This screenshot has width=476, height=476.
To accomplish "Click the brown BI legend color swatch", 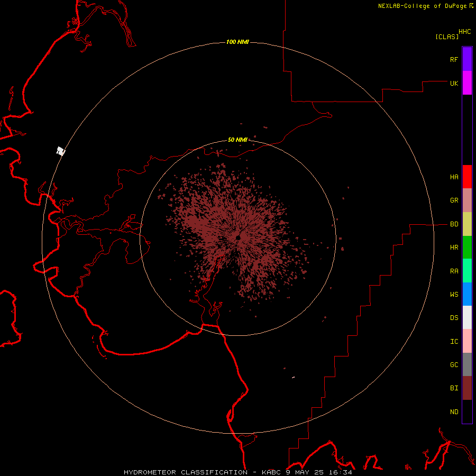I will pos(467,388).
